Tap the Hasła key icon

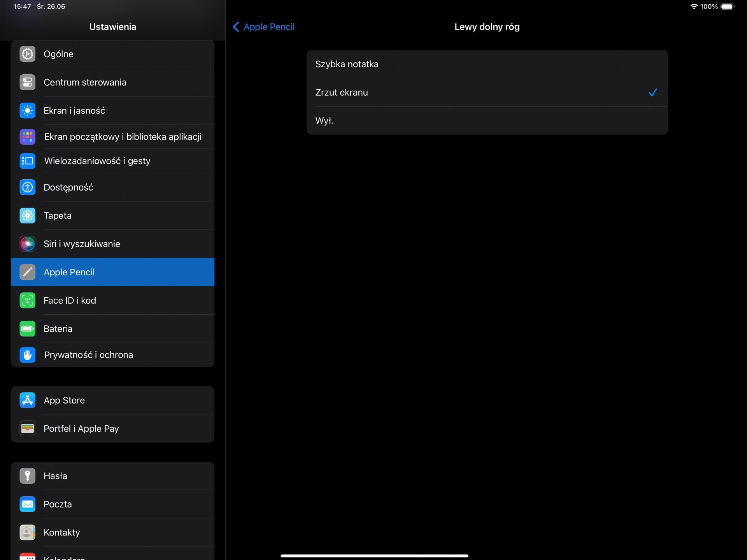pos(27,476)
